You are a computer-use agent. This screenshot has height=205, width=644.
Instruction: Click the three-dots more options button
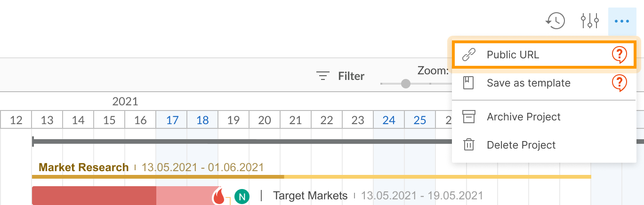(622, 21)
